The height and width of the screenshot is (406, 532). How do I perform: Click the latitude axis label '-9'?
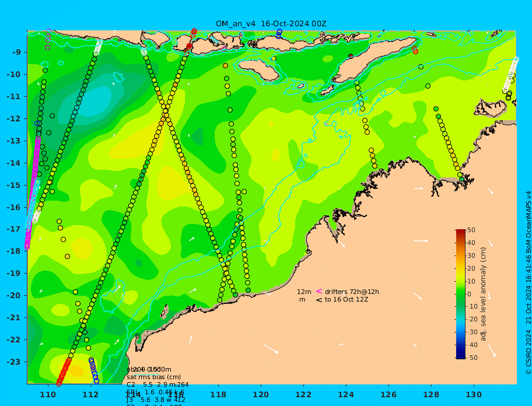[x=17, y=52]
